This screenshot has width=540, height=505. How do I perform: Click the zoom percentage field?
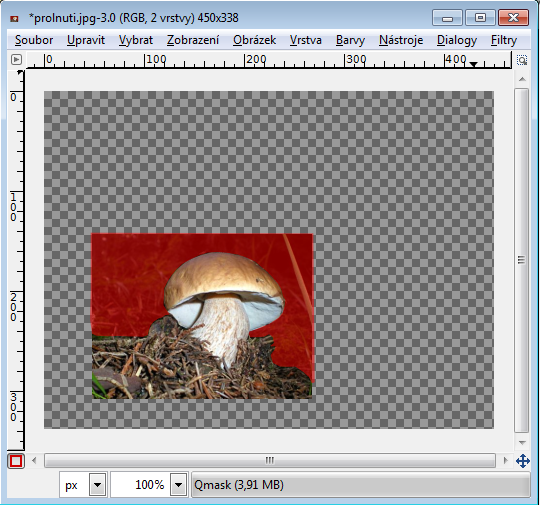140,485
